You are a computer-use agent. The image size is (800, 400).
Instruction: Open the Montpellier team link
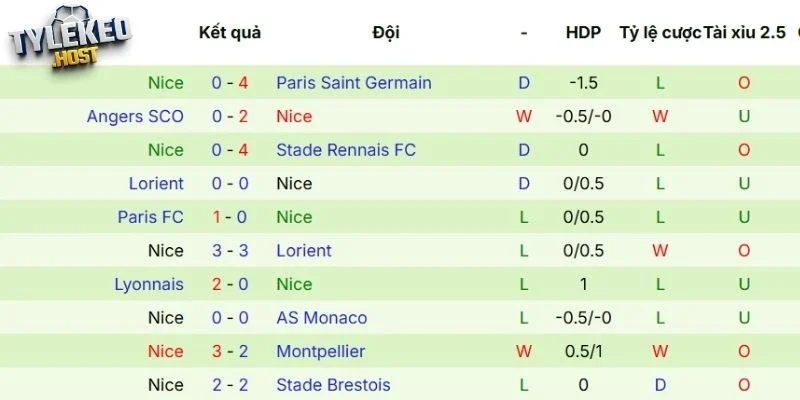pos(320,351)
